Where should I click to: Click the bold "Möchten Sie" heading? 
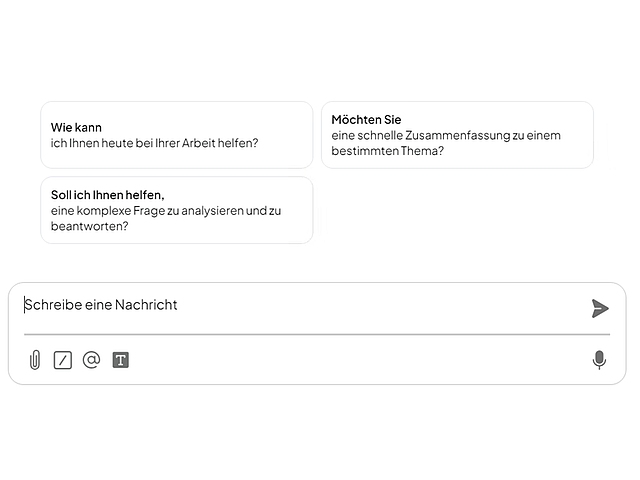(x=366, y=120)
